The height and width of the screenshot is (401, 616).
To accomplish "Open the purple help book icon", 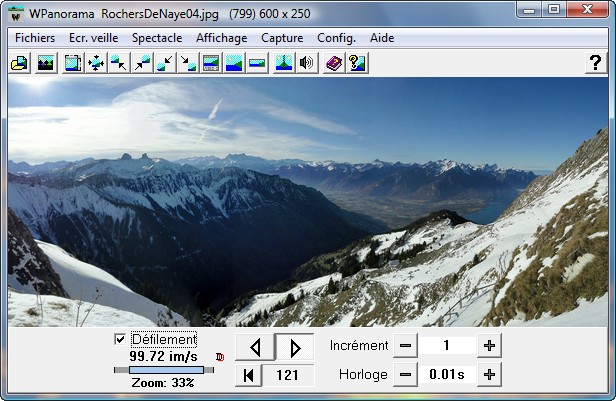I will [x=334, y=63].
